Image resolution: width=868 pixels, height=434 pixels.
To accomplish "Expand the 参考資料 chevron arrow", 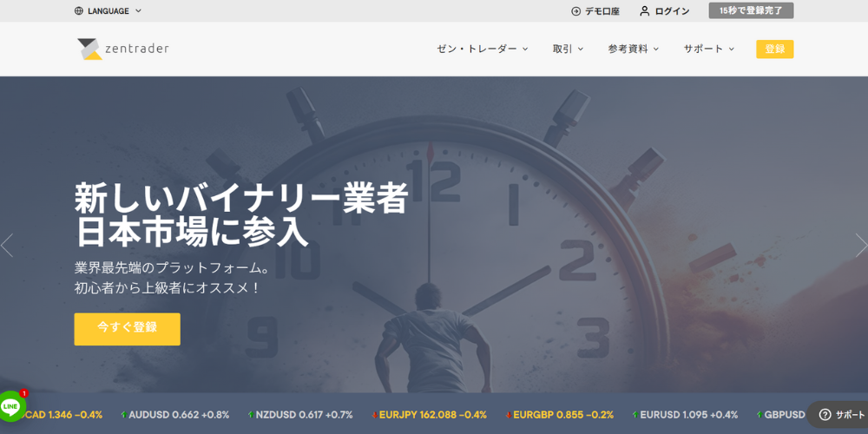I will point(656,49).
